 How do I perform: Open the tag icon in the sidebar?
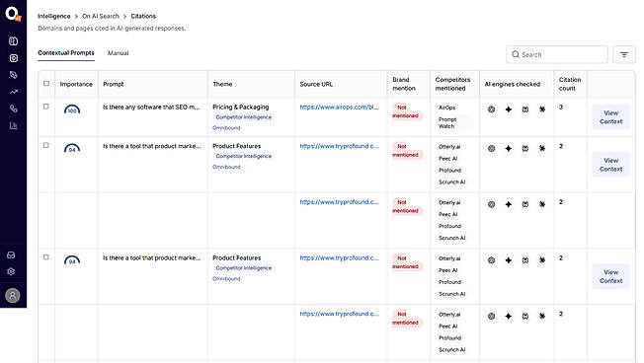[13, 75]
